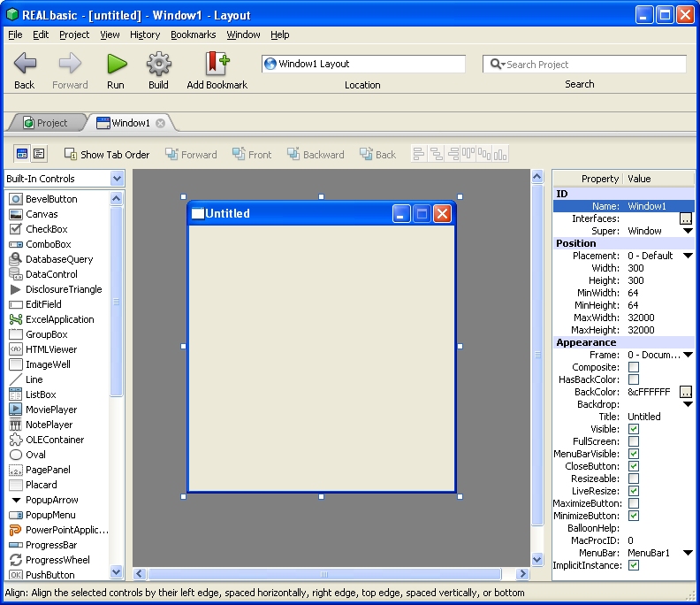700x605 pixels.
Task: Select the MoviePlayer control
Action: click(x=42, y=410)
